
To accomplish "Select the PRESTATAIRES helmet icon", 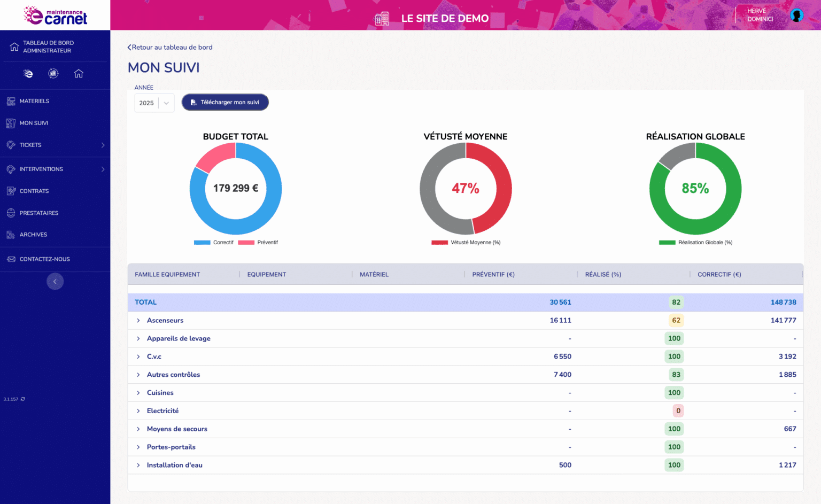I will [x=10, y=213].
